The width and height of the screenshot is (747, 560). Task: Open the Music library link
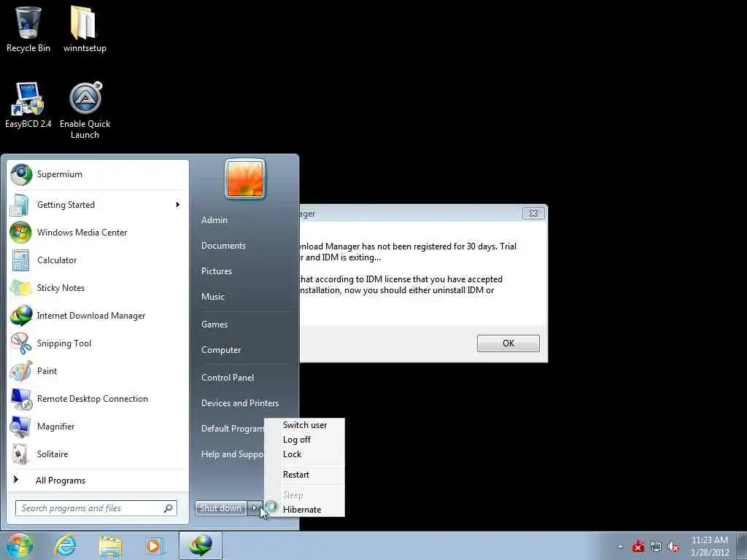click(213, 297)
